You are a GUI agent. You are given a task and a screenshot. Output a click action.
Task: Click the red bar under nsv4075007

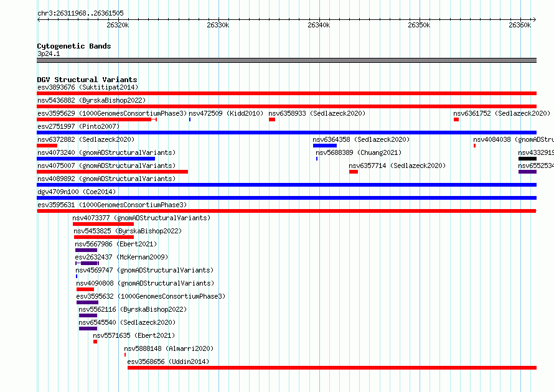point(112,172)
